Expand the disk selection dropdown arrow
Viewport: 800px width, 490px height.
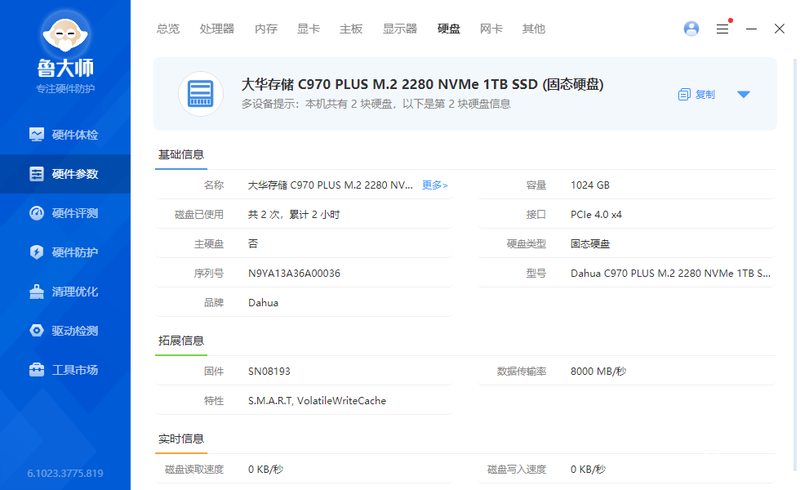(743, 94)
